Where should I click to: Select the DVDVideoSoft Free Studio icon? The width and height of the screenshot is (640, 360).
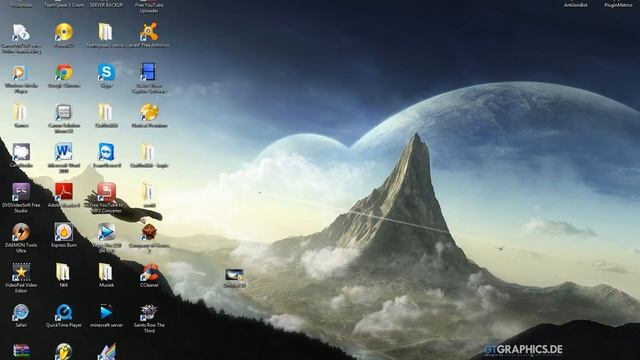click(x=21, y=192)
